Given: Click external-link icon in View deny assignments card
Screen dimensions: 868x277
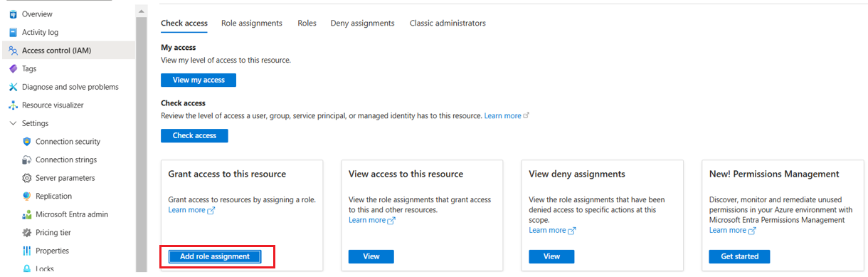Looking at the screenshot, I should click(x=572, y=231).
